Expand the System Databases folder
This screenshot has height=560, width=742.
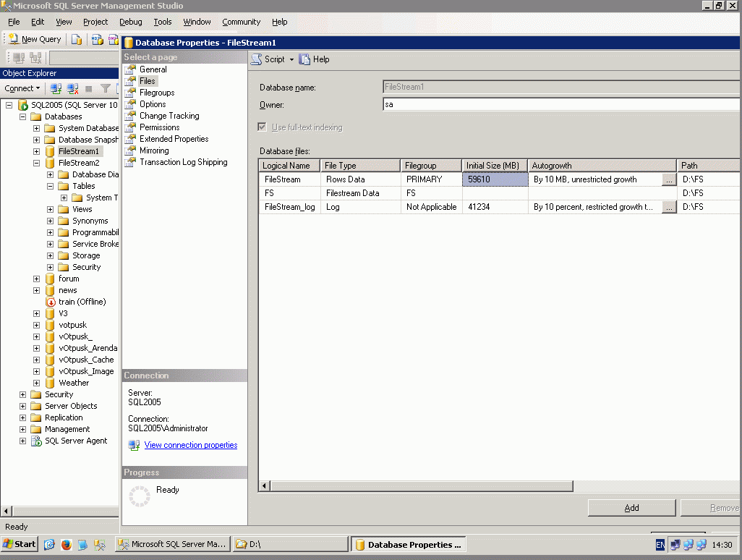[x=36, y=128]
